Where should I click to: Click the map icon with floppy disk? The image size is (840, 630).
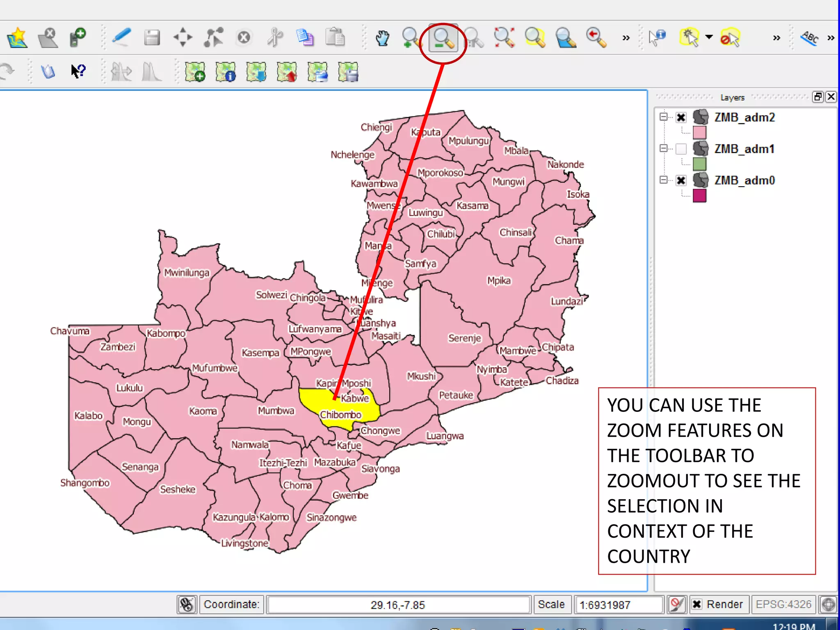[348, 72]
